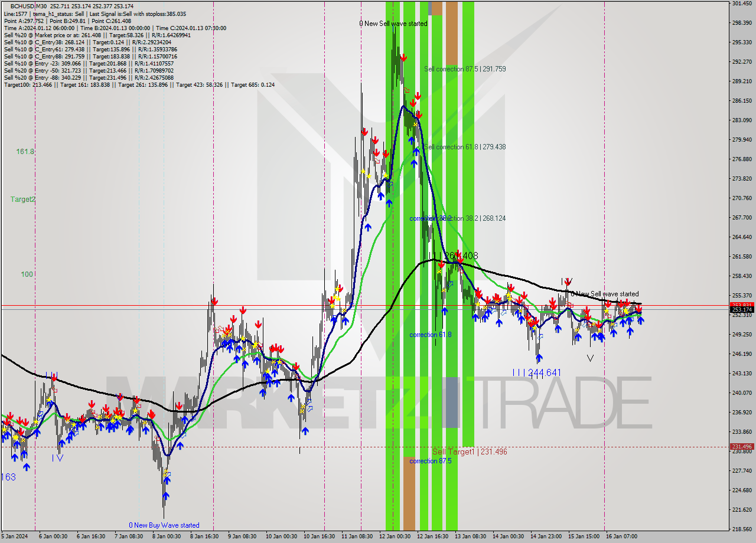Click the 301.435 price axis value
This screenshot has height=543, width=756.
(x=742, y=4)
